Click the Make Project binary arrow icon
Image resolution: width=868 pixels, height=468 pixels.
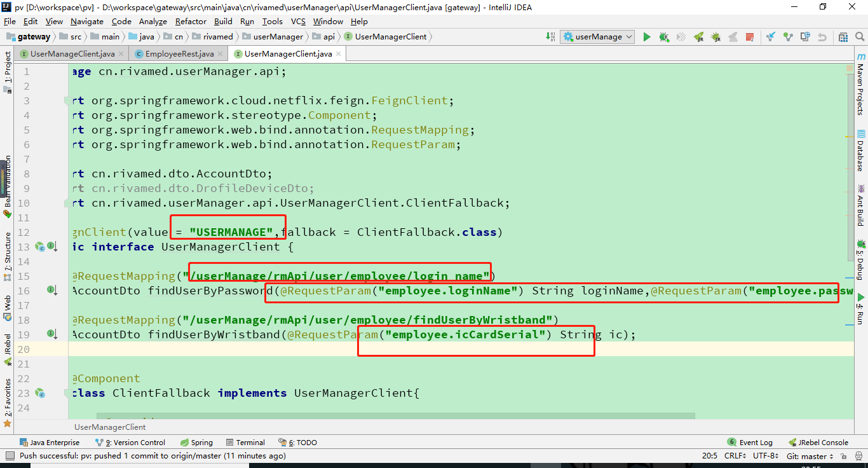point(550,37)
